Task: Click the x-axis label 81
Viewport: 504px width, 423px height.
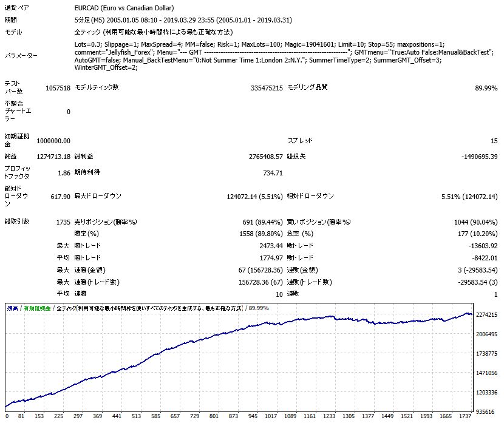Action: pyautogui.click(x=21, y=416)
